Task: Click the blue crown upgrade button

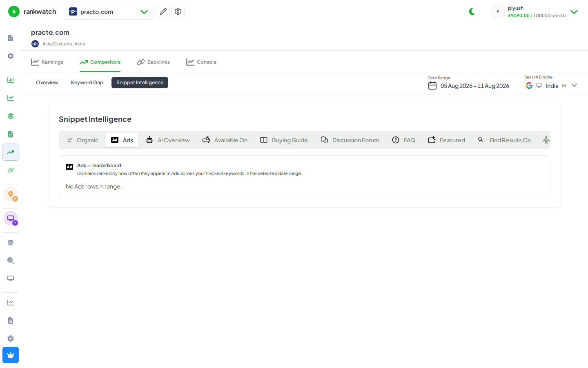Action: pos(11,355)
